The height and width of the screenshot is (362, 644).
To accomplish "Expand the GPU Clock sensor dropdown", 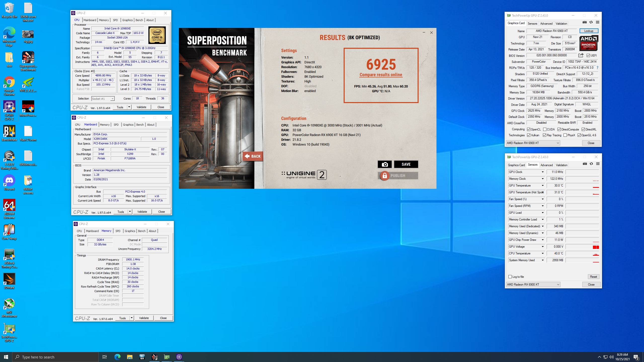I will pyautogui.click(x=543, y=172).
